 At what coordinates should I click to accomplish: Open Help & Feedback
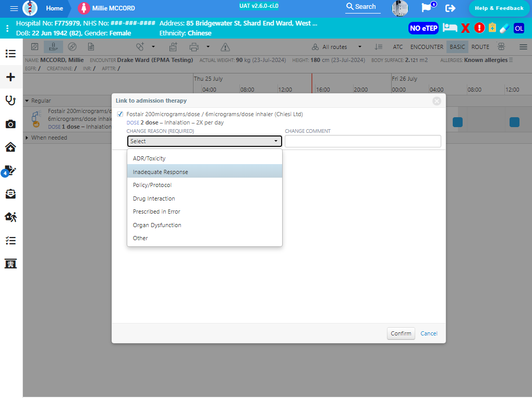click(x=499, y=8)
